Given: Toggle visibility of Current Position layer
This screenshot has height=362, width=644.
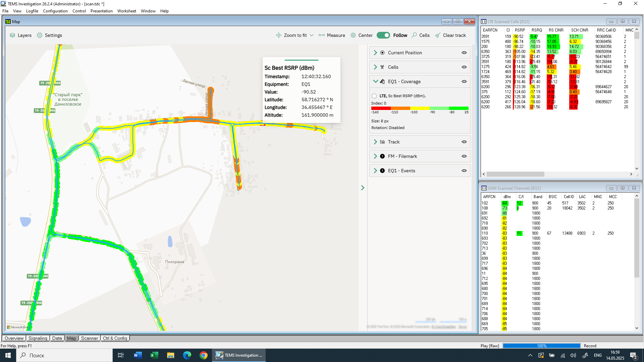Looking at the screenshot, I should click(464, 53).
